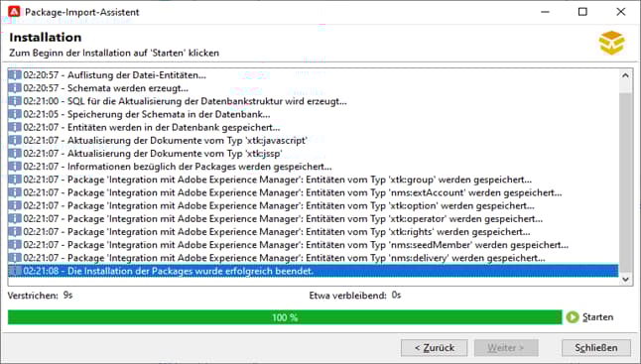Click info icon of 'SQL für die Aktualisierung' row
Screen dimensions: 641x364
point(15,101)
